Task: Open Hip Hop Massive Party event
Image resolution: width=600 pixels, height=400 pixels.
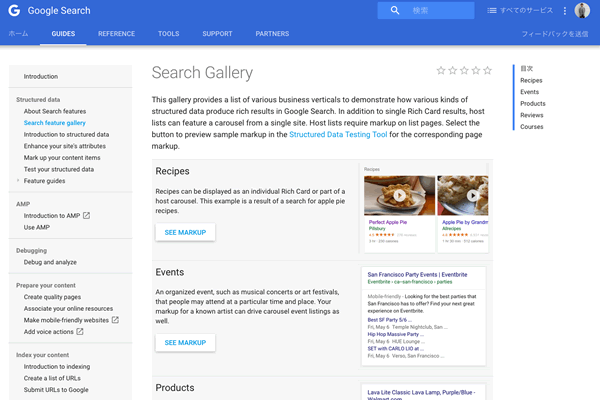Action: coord(396,334)
